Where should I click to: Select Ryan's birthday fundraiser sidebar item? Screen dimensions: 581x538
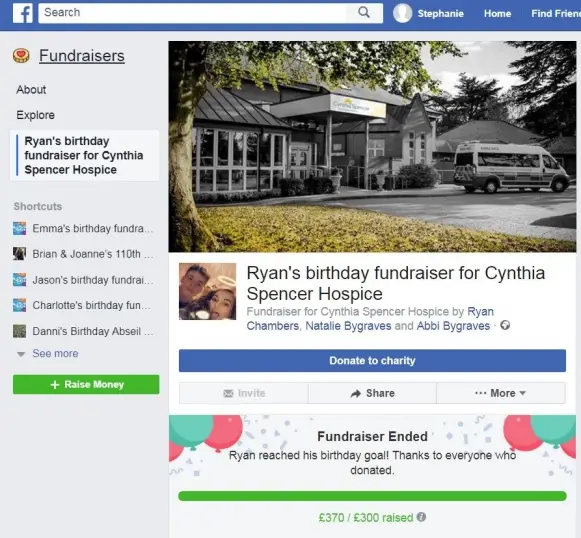84,156
